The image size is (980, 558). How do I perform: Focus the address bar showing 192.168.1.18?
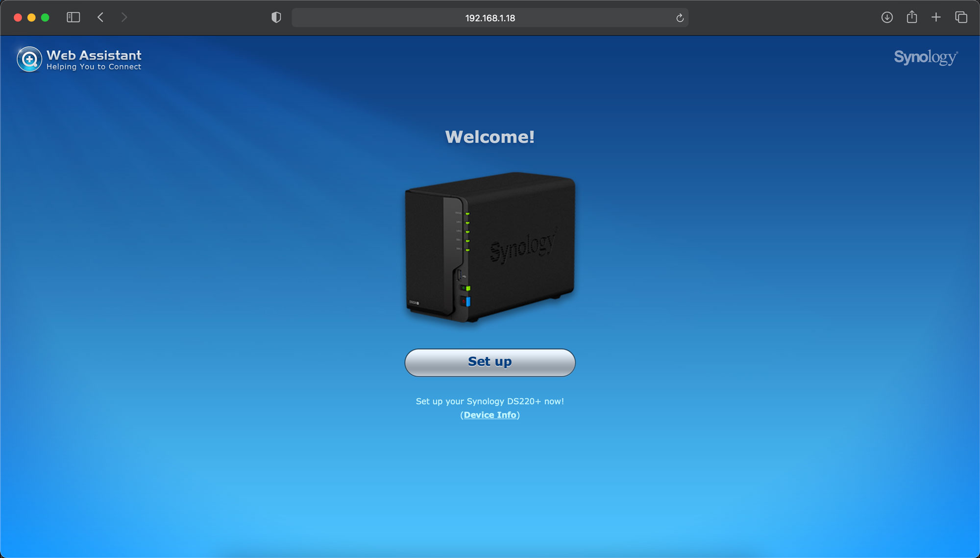click(x=490, y=18)
